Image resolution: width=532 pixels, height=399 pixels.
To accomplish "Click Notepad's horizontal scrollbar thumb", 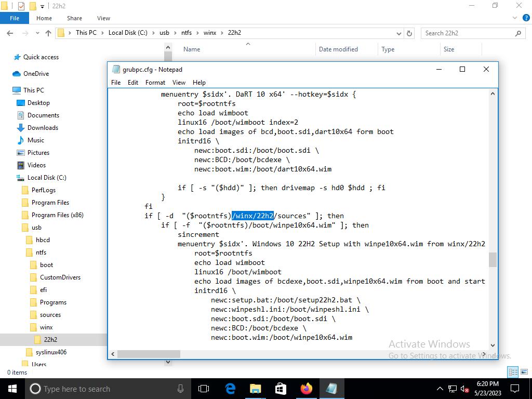I will tap(149, 354).
